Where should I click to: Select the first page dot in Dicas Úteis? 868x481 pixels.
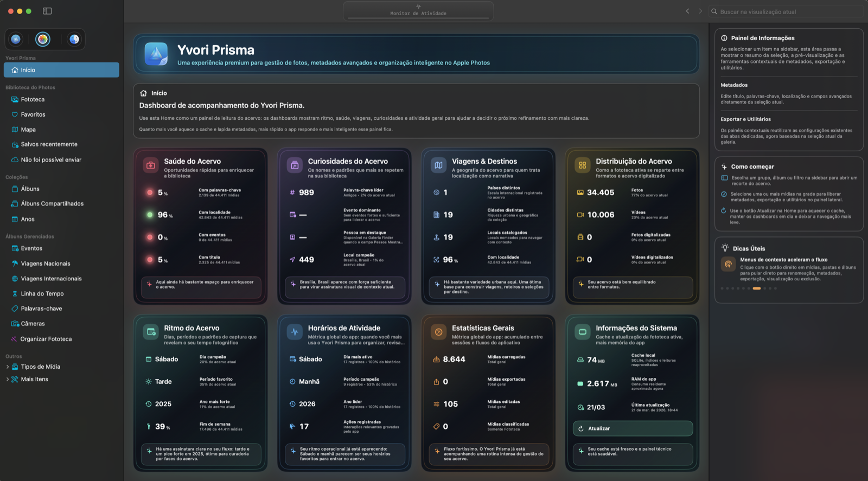pos(722,288)
